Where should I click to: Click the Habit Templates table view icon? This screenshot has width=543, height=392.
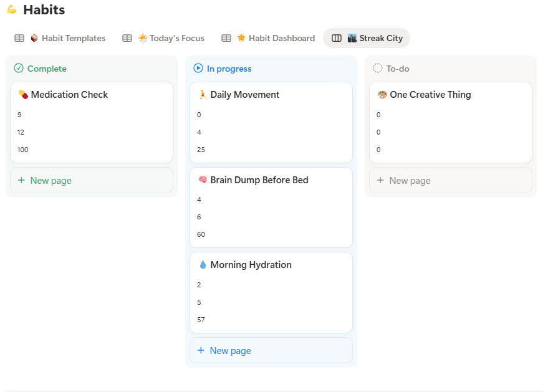click(19, 38)
